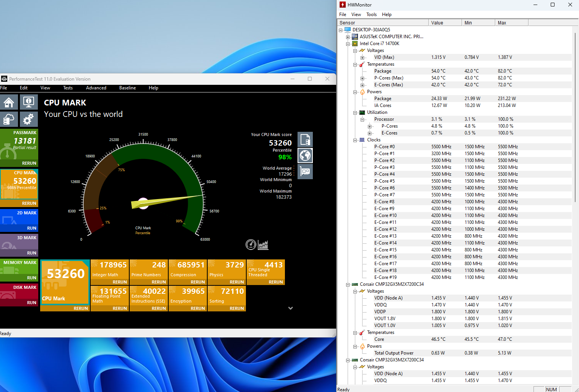Collapse the Intel Core i7 14700K node
Image resolution: width=579 pixels, height=392 pixels.
pos(348,44)
